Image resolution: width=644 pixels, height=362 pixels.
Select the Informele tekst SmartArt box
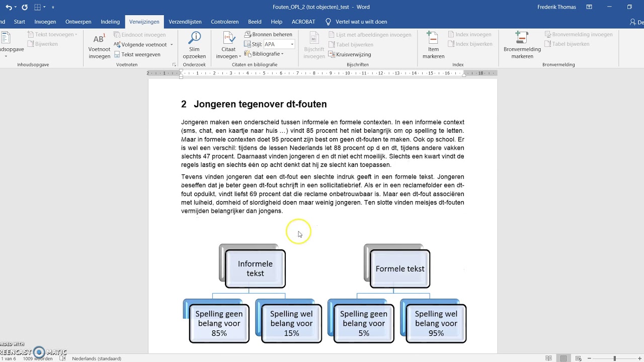click(255, 268)
